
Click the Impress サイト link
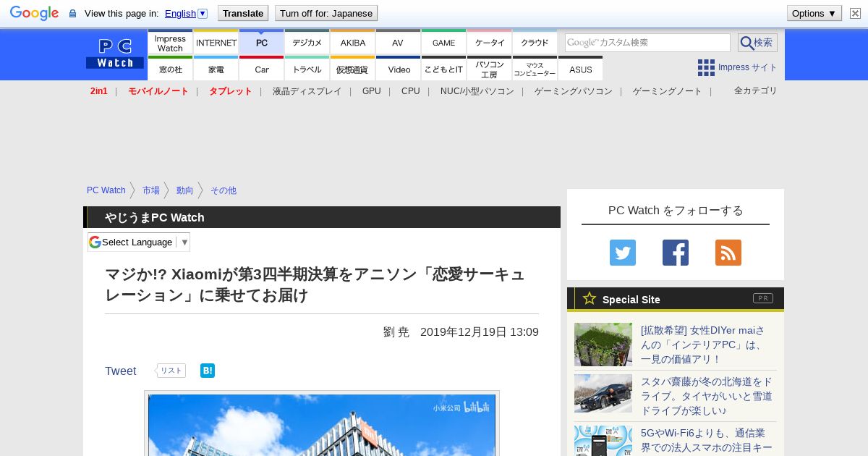pos(748,67)
